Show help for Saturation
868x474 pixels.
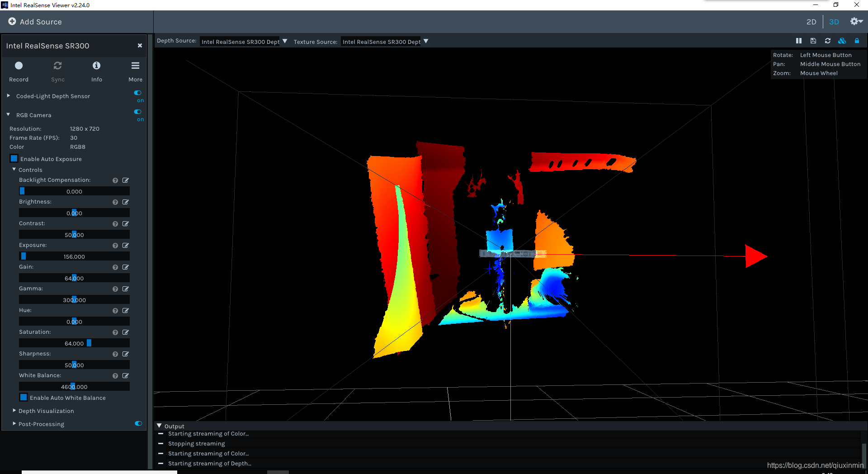point(115,332)
